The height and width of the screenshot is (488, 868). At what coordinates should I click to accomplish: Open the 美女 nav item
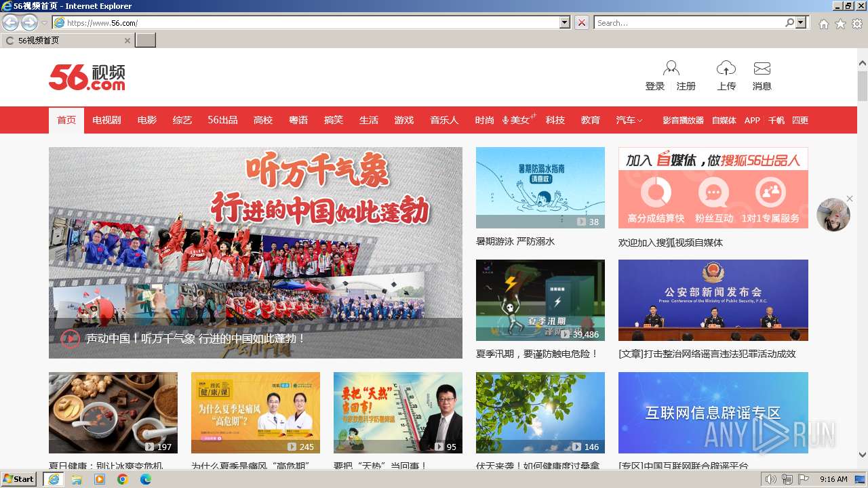coord(519,120)
